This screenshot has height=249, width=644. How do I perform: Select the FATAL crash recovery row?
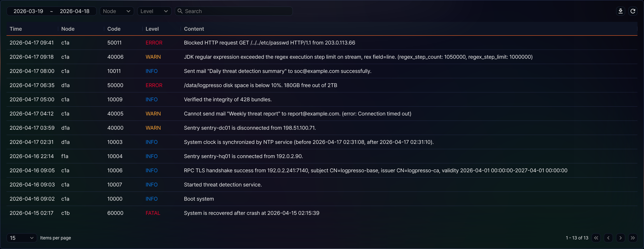click(322, 213)
